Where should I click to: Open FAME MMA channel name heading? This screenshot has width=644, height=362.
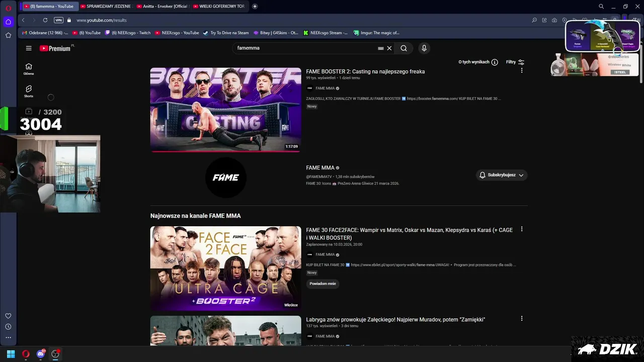[320, 167]
